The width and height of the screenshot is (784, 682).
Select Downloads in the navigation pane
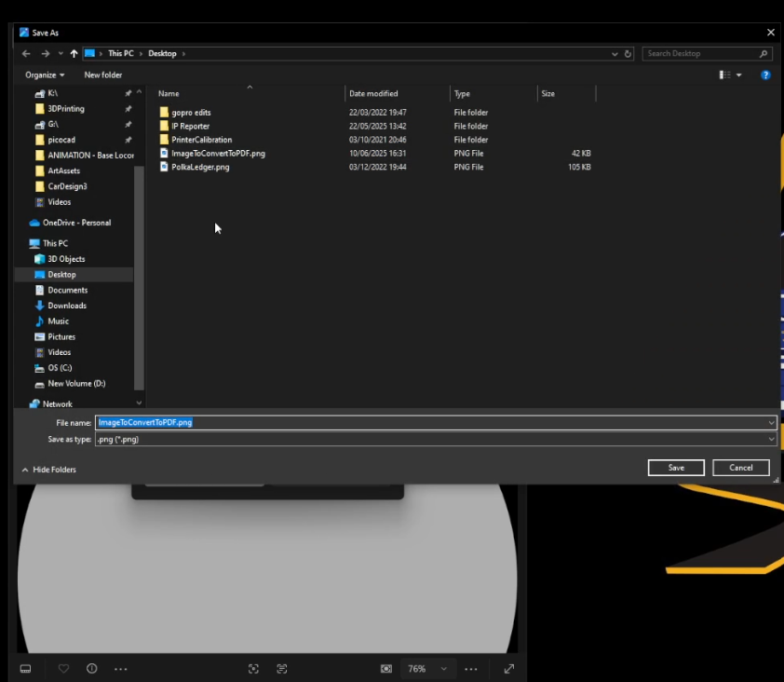coord(67,306)
